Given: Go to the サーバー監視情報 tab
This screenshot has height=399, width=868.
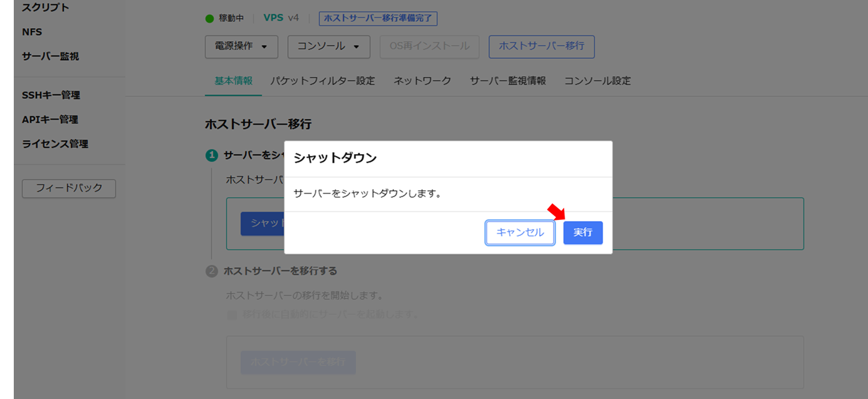Looking at the screenshot, I should click(x=508, y=81).
